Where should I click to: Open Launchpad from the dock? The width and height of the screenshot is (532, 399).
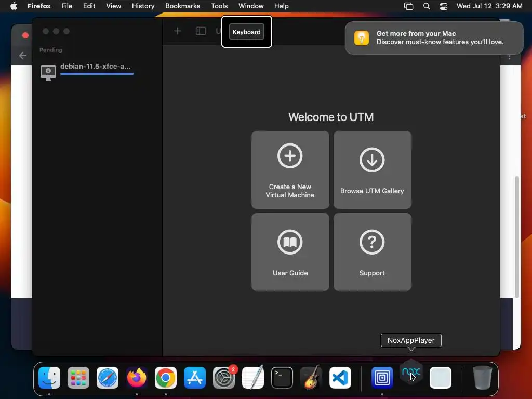(x=78, y=378)
